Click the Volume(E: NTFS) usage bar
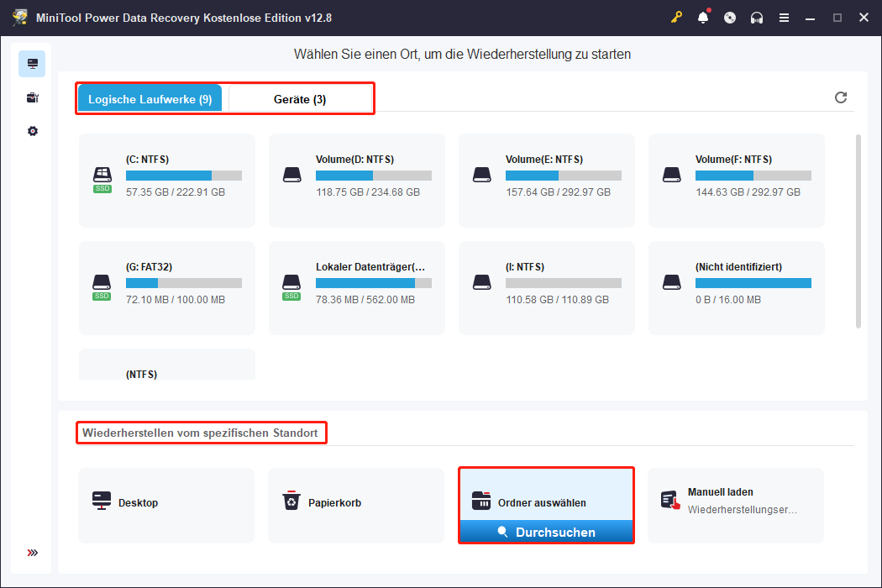 pos(564,176)
